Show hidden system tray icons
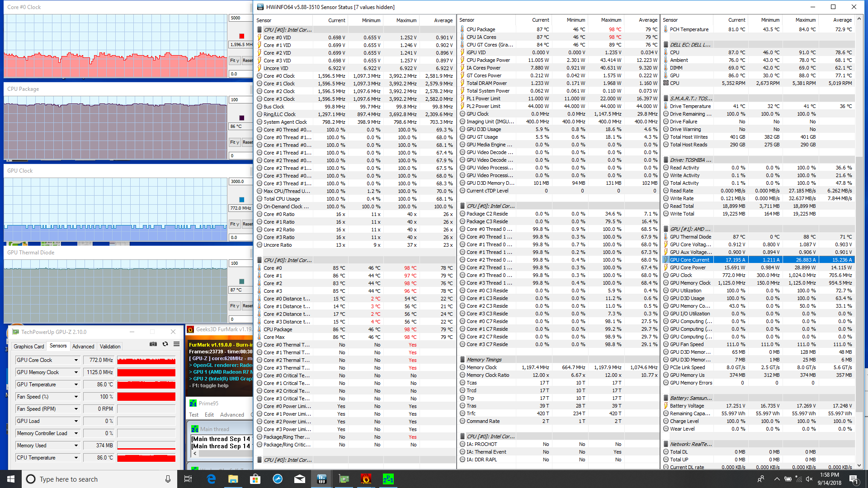Screen dimensions: 868x488 [777, 479]
